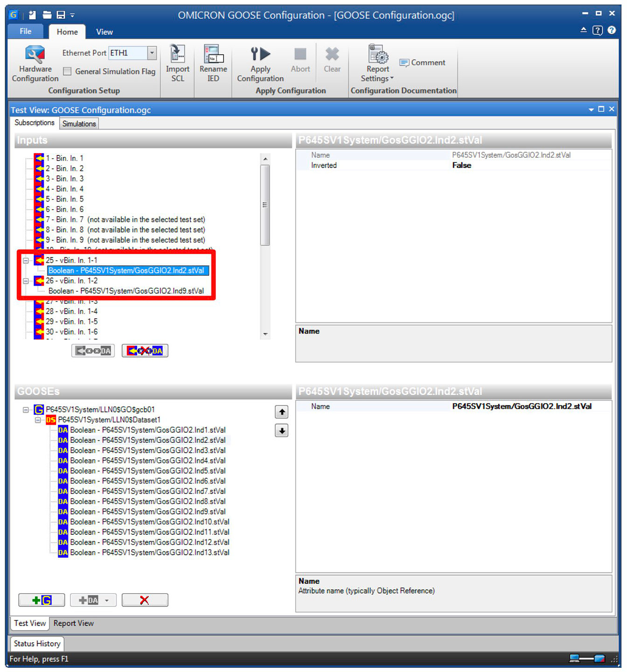Run Apply Configuration

click(x=260, y=64)
